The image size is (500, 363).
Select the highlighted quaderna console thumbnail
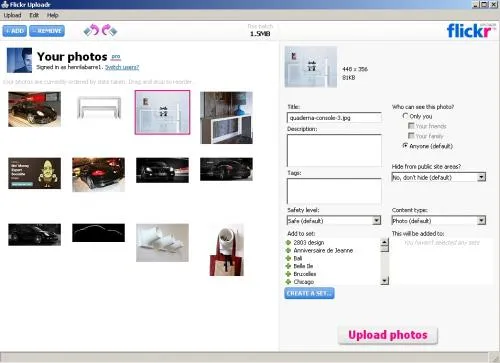(162, 112)
